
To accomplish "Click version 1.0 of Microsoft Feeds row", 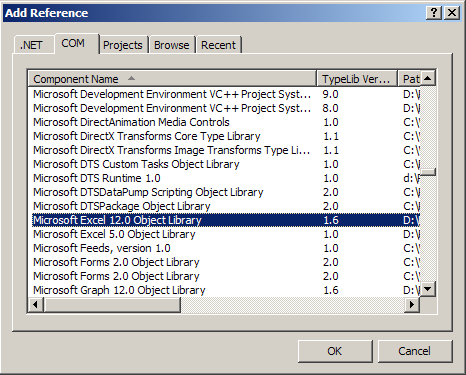I will tap(331, 248).
